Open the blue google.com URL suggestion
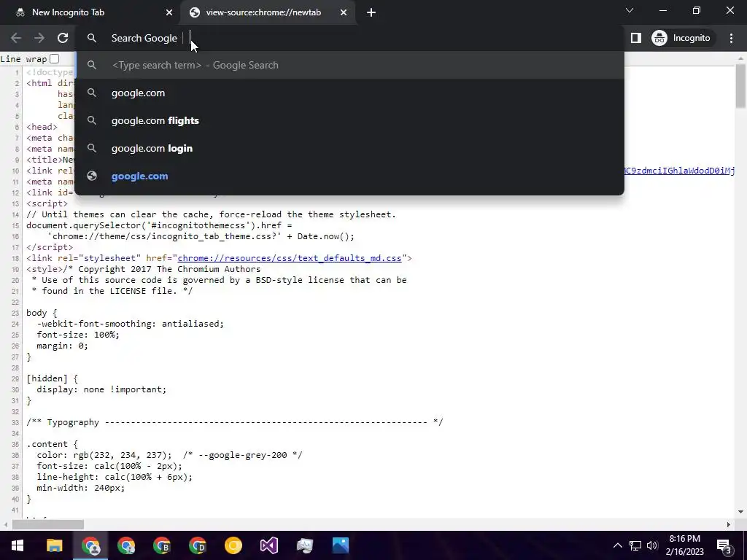The height and width of the screenshot is (560, 747). coord(349,176)
